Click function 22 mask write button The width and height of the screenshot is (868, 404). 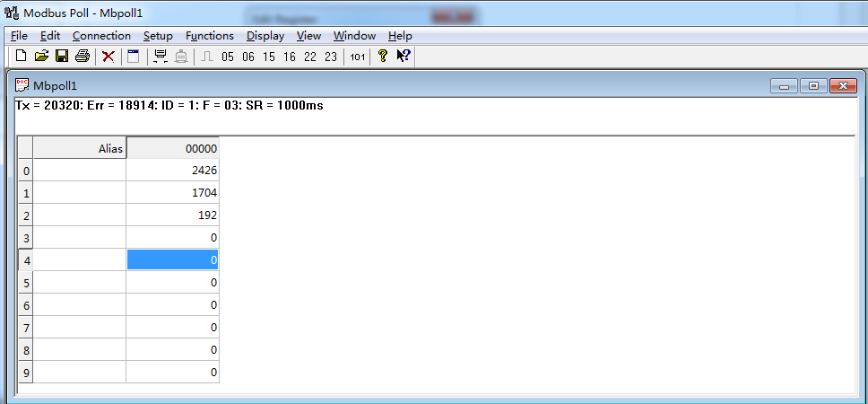tap(310, 57)
